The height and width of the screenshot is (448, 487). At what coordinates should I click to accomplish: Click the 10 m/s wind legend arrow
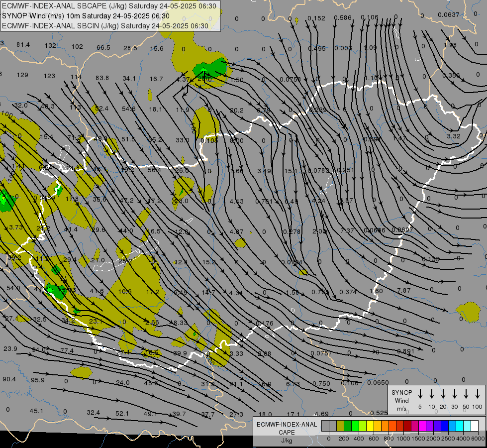(x=431, y=393)
